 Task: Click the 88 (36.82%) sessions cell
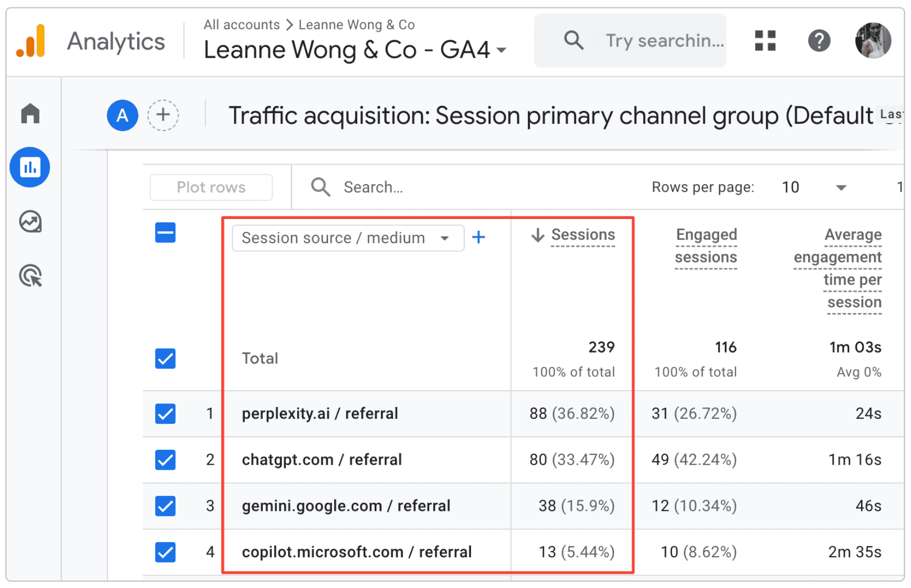[x=572, y=414]
